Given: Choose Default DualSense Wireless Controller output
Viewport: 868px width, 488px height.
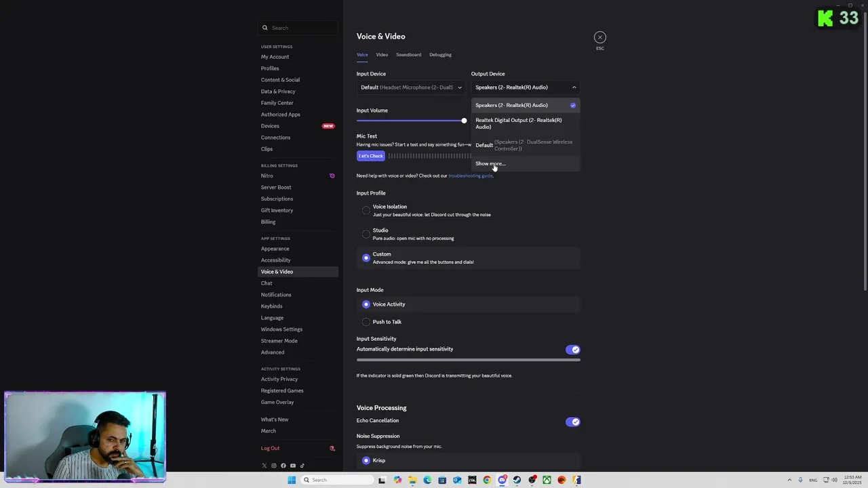Looking at the screenshot, I should (526, 145).
